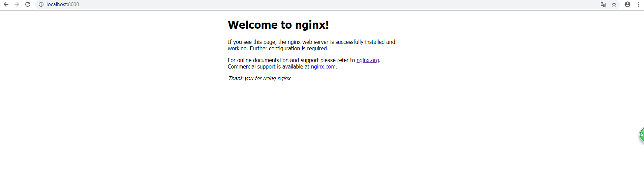Open the user profile avatar menu
Screen dimensions: 644x190
pos(627,4)
